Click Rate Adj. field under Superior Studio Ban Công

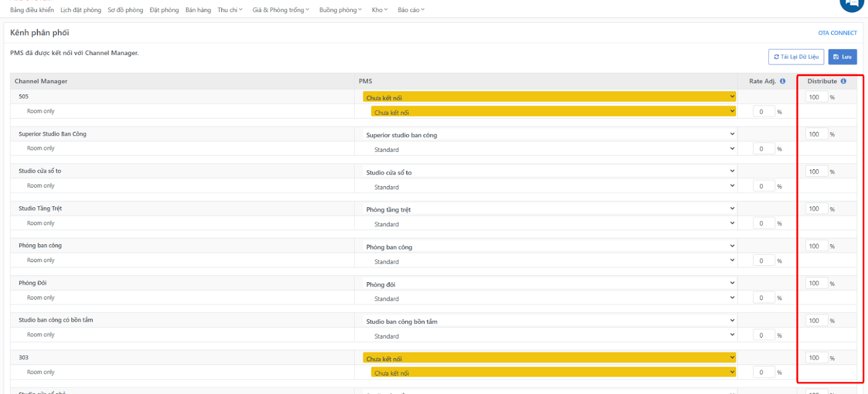pos(764,149)
